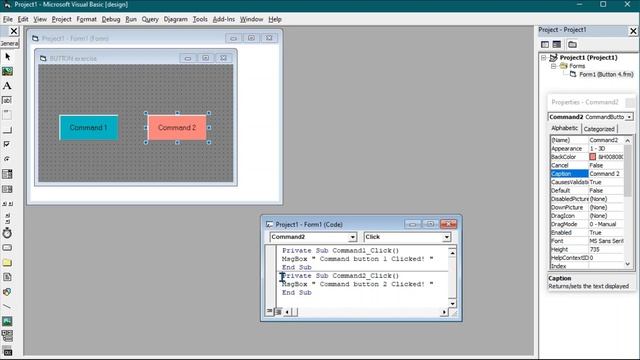Open Properties object selector dropdown

coord(629,117)
